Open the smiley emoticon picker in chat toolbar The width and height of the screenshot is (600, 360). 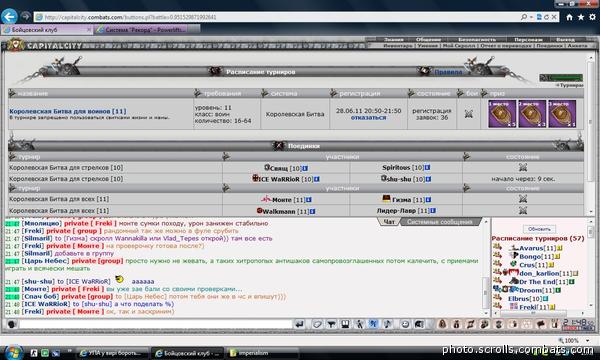[x=405, y=324]
